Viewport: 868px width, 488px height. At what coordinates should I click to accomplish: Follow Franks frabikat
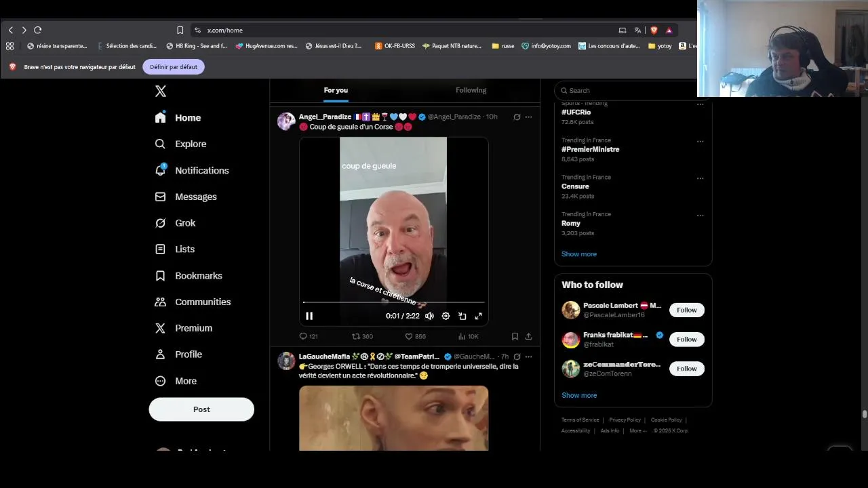tap(686, 339)
